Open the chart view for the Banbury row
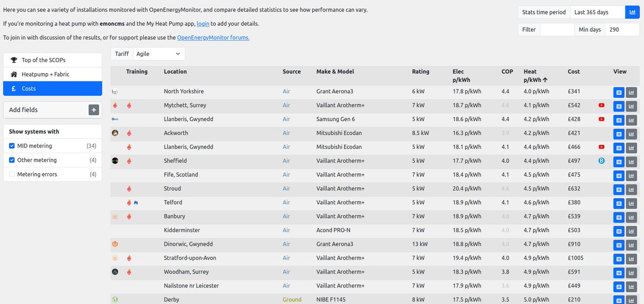This screenshot has width=644, height=304. (x=632, y=217)
